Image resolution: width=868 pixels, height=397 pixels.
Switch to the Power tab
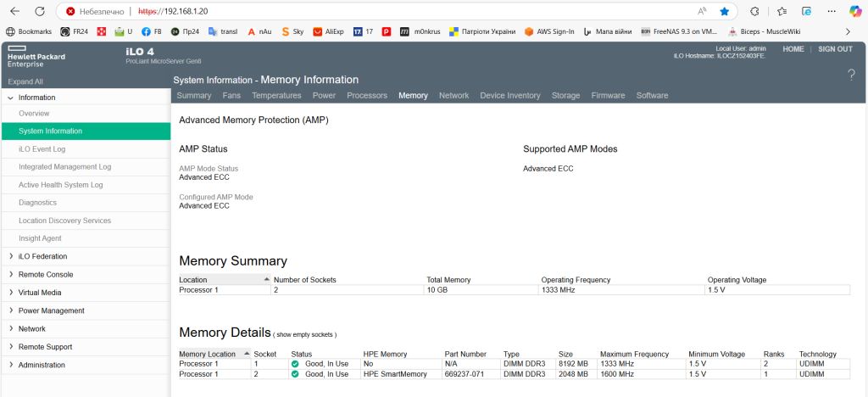pos(324,95)
